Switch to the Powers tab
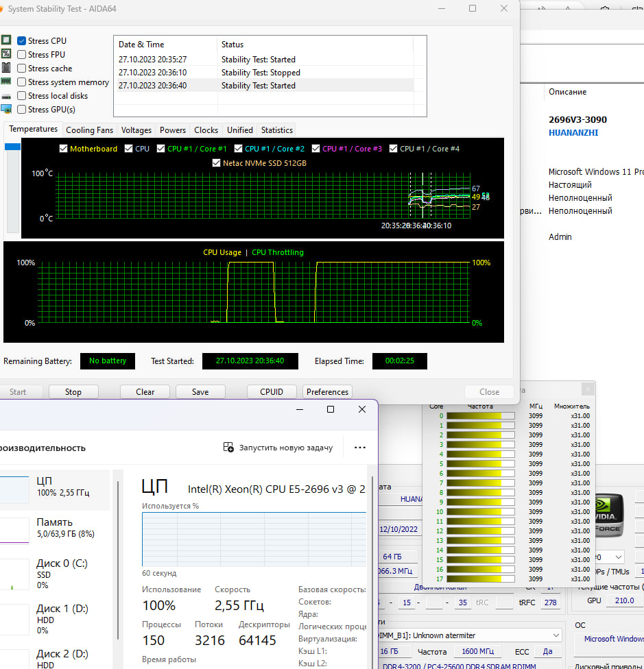Viewport: 644px width, 669px height. click(173, 130)
